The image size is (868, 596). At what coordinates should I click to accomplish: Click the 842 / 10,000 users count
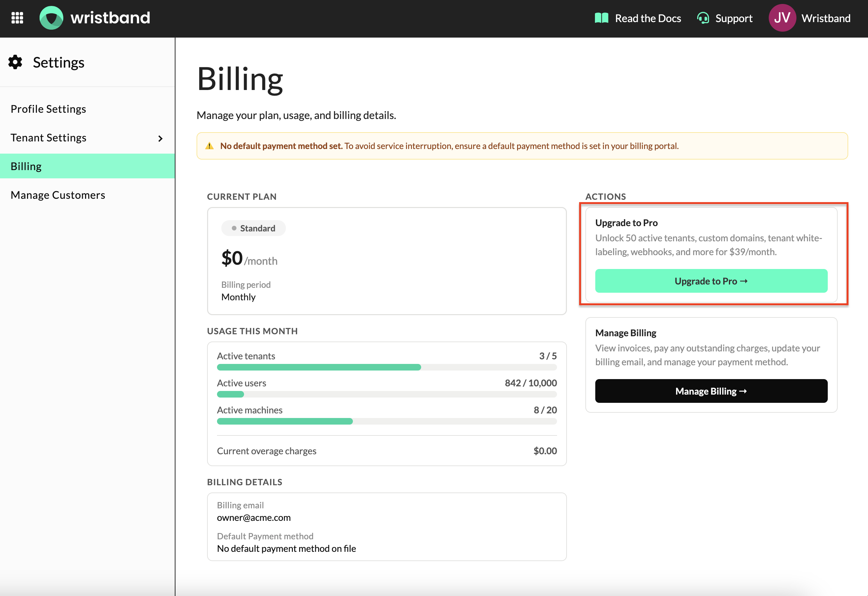click(531, 383)
